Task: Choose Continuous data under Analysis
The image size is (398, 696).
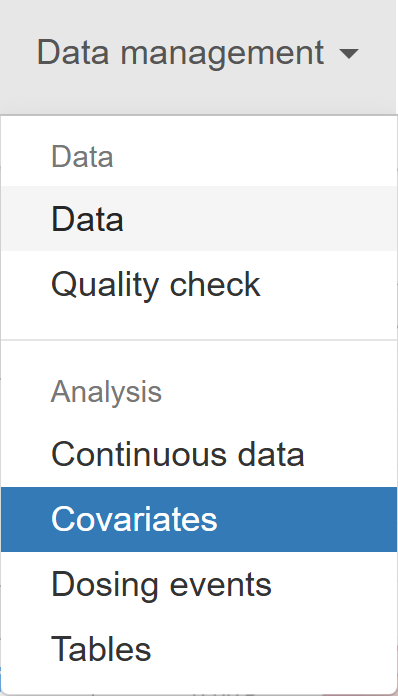Action: (199, 454)
